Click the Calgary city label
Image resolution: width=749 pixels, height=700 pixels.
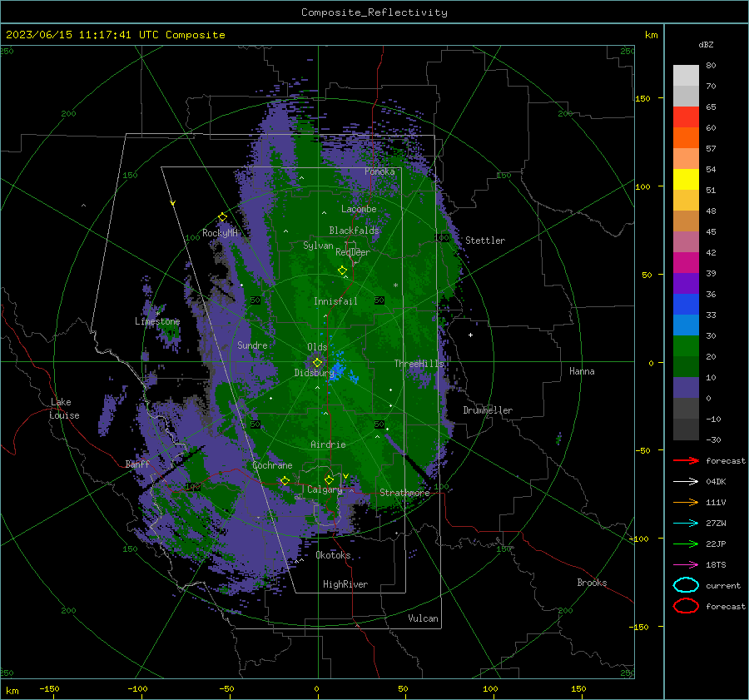tap(325, 489)
